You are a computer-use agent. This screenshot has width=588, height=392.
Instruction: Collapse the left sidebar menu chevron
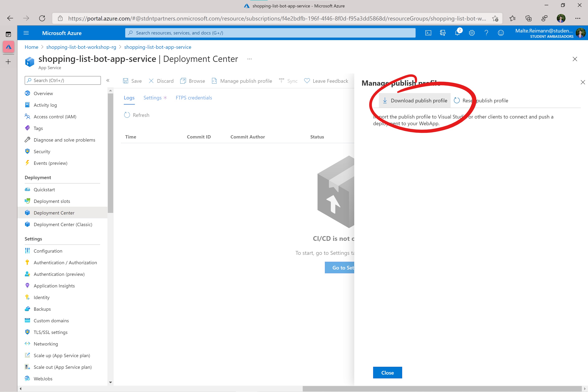pyautogui.click(x=108, y=81)
